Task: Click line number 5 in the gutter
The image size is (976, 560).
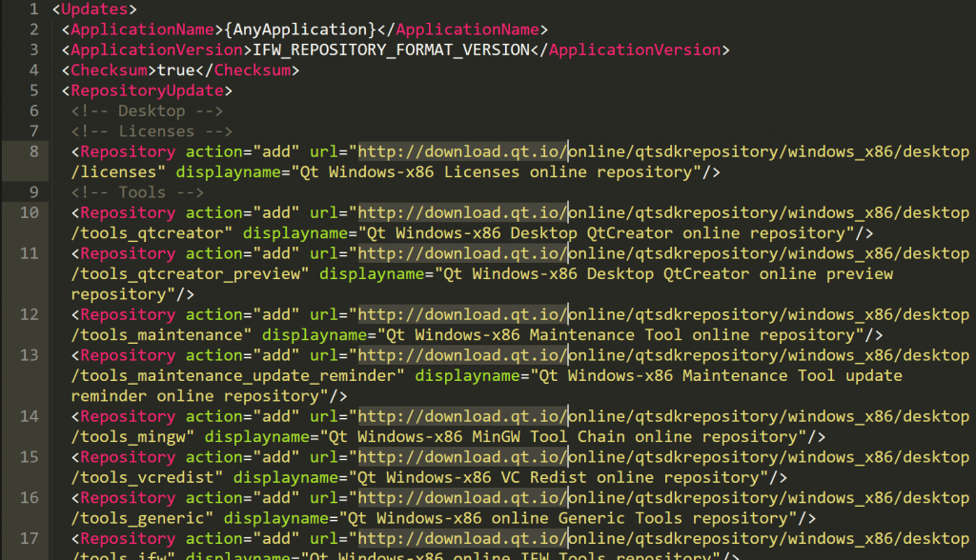Action: pos(33,90)
